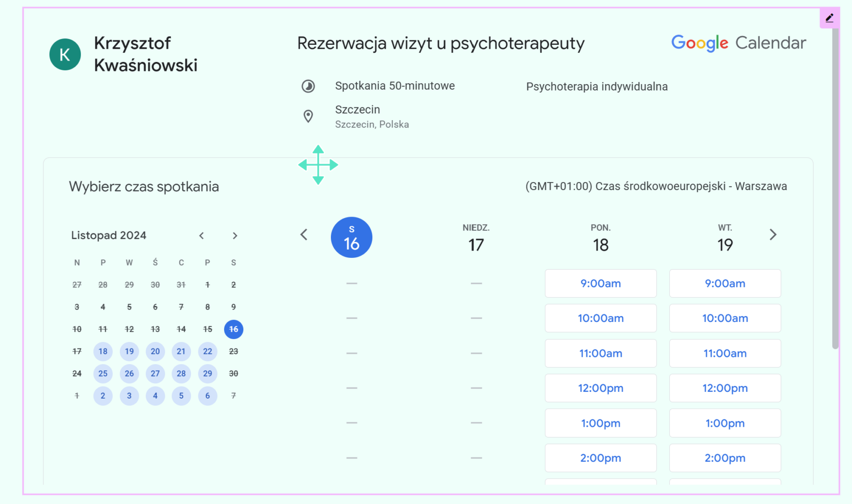The height and width of the screenshot is (504, 852).
Task: Select Saturday 16 day header
Action: click(352, 237)
